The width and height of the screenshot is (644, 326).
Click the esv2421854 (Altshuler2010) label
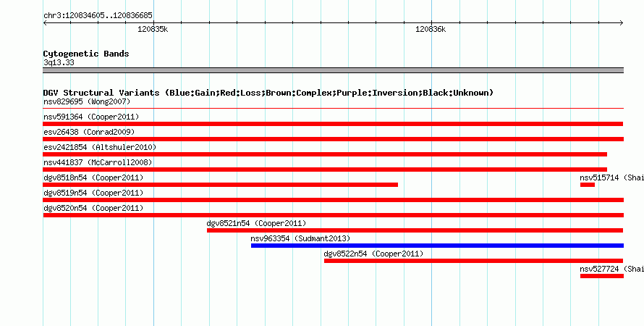[100, 147]
